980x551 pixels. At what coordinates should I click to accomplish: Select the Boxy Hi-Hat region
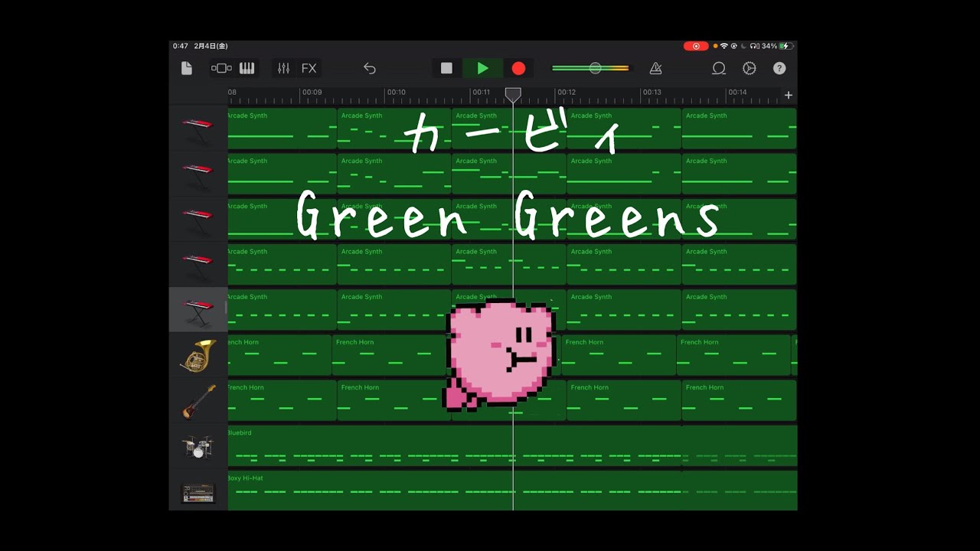pyautogui.click(x=512, y=491)
